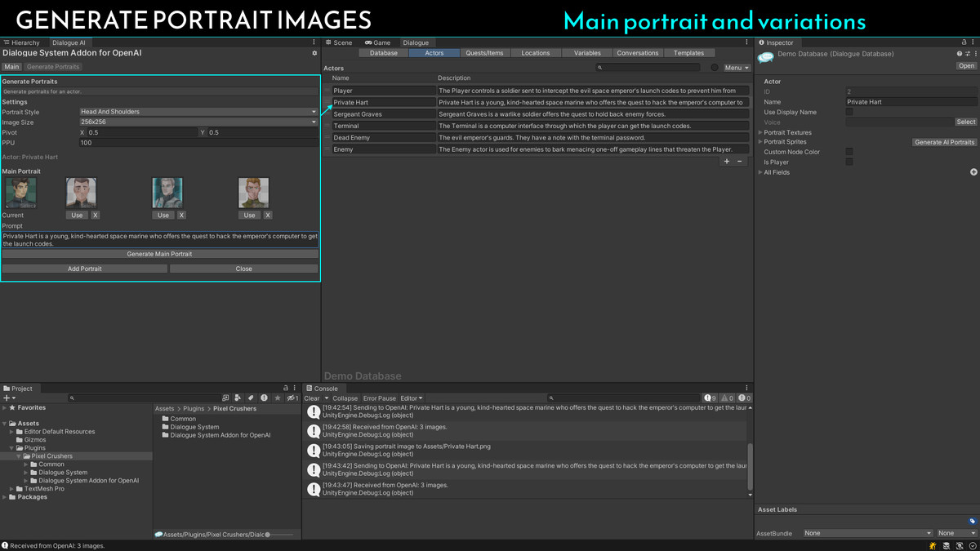Expand Portrait Textures foldout

[760, 132]
